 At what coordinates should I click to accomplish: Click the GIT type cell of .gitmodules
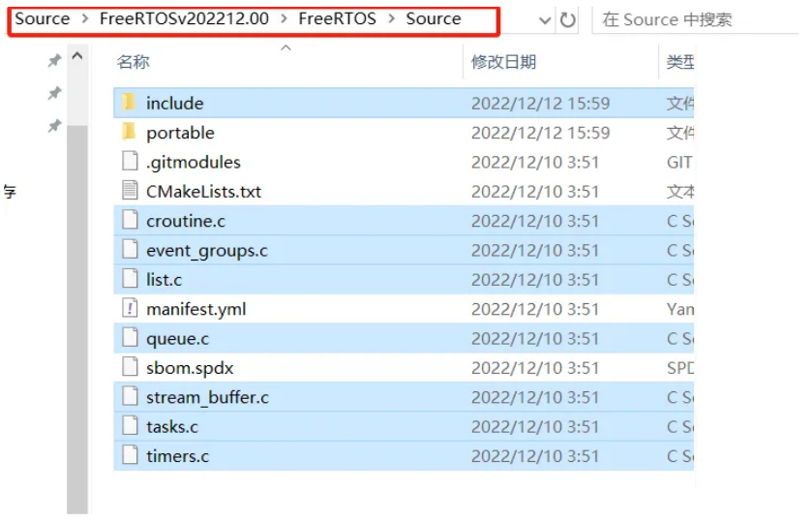(679, 163)
